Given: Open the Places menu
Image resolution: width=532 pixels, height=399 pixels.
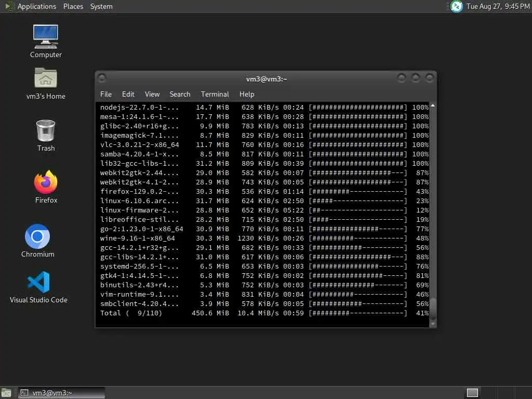Looking at the screenshot, I should click(x=73, y=6).
